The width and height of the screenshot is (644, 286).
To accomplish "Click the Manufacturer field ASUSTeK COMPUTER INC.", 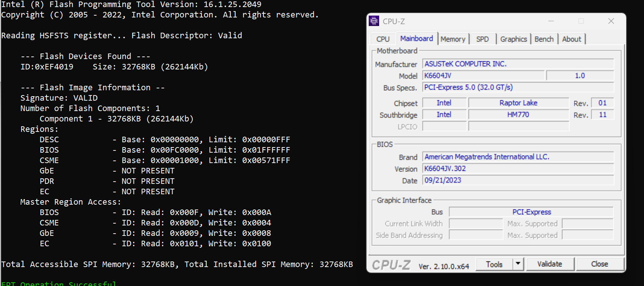I will (518, 64).
